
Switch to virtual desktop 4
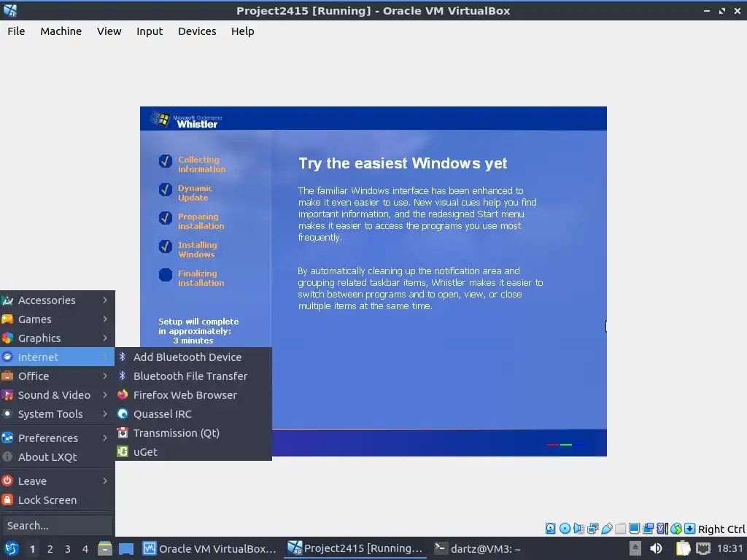[x=85, y=549]
